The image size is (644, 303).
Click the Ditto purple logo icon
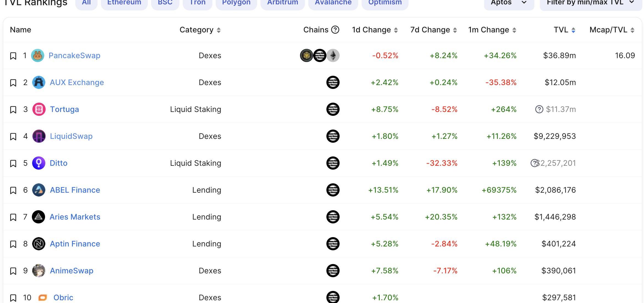click(x=39, y=163)
